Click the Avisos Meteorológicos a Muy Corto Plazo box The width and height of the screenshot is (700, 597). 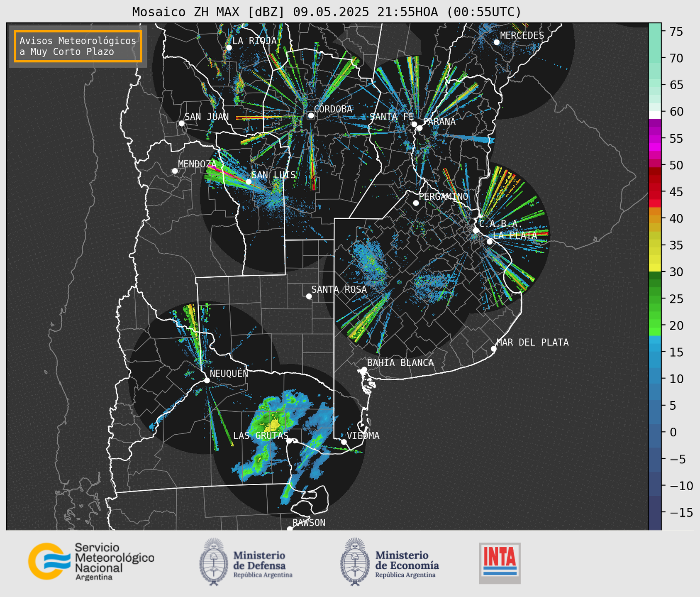(78, 46)
